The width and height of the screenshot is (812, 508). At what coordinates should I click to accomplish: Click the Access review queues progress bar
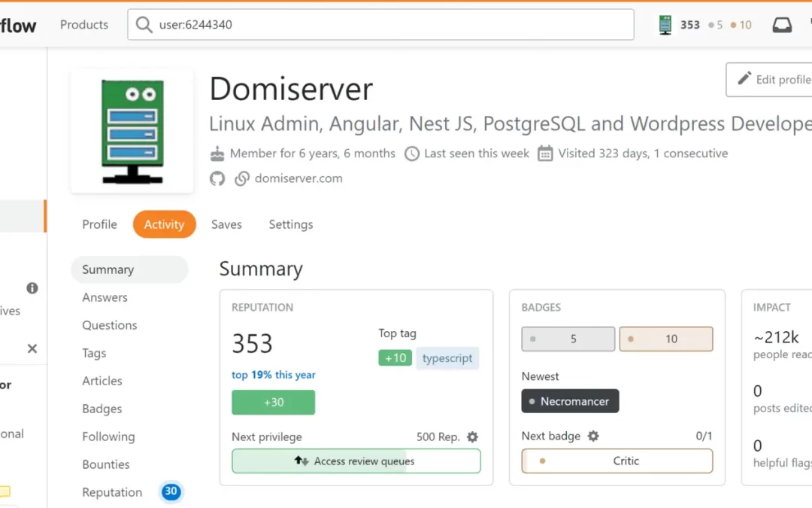pyautogui.click(x=356, y=461)
